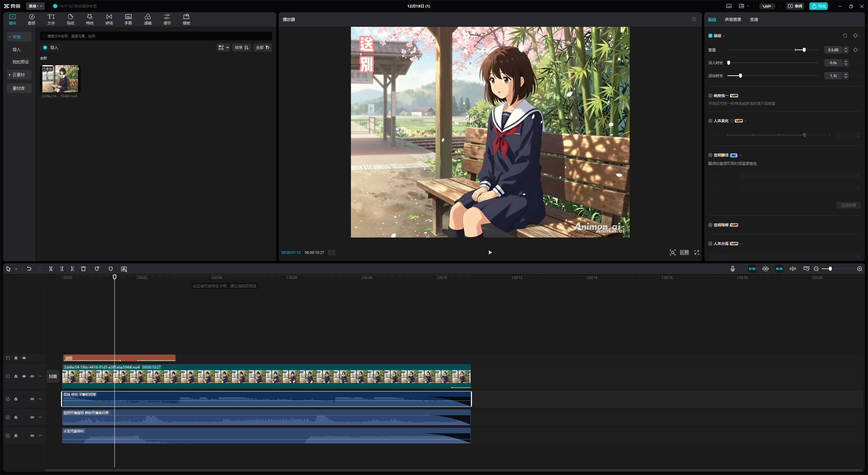Click the split clip tool in timeline toolbar
This screenshot has width=868, height=475.
click(x=51, y=269)
